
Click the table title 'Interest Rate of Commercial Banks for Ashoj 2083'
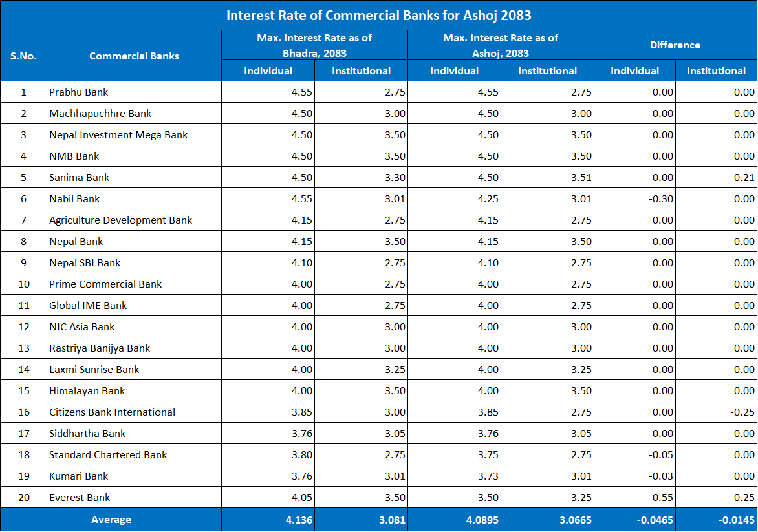378,15
